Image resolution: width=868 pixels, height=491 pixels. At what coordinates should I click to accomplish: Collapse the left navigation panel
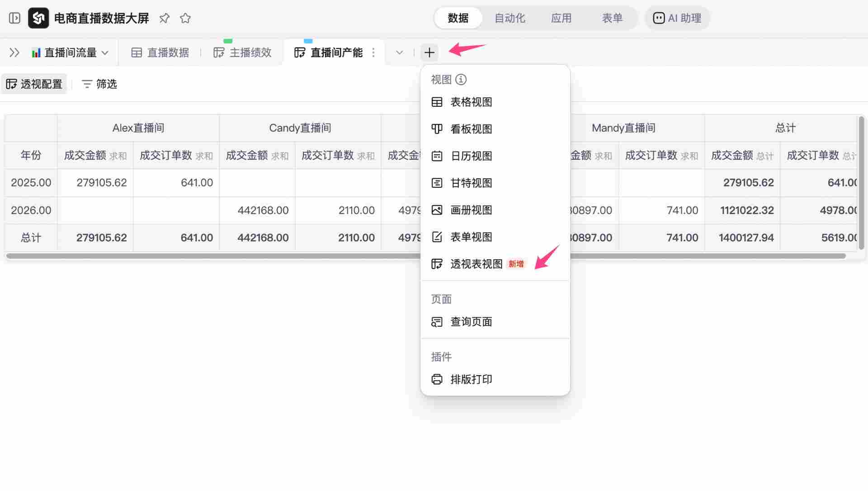[14, 18]
